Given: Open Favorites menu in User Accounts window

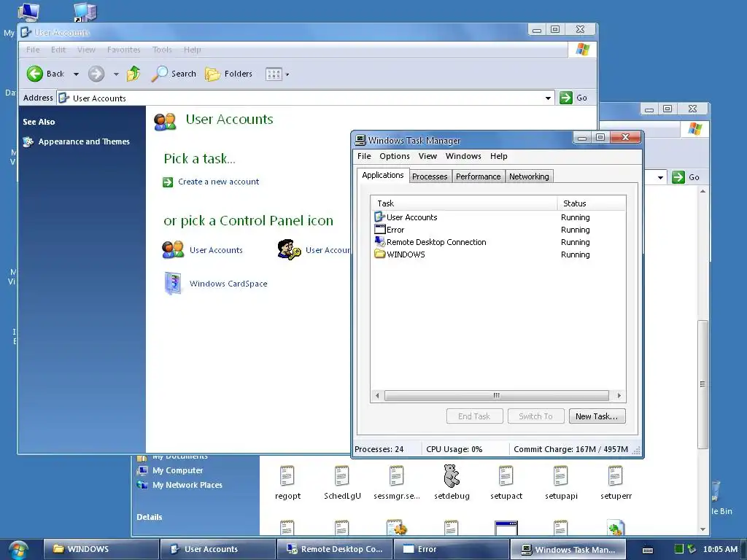Looking at the screenshot, I should tap(124, 50).
